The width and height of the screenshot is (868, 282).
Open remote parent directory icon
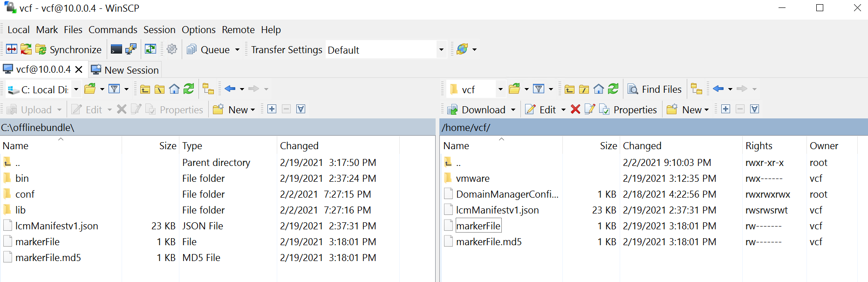569,89
